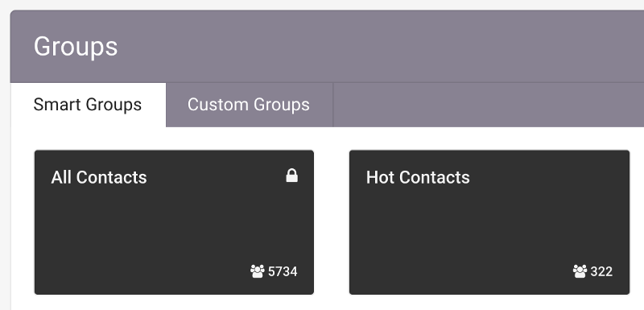The height and width of the screenshot is (310, 644).
Task: Select the All Contacts title text
Action: (x=99, y=177)
